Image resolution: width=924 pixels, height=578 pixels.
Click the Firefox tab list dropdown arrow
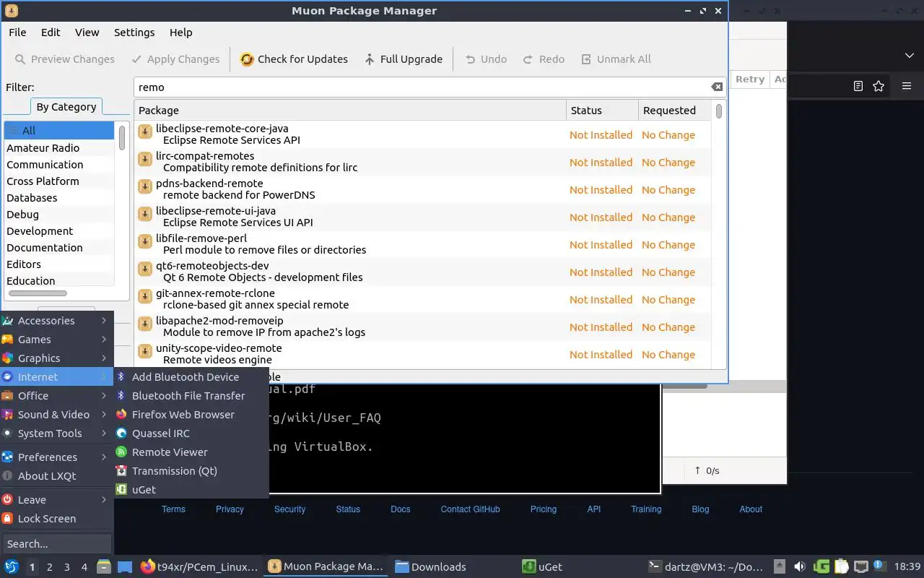click(910, 56)
